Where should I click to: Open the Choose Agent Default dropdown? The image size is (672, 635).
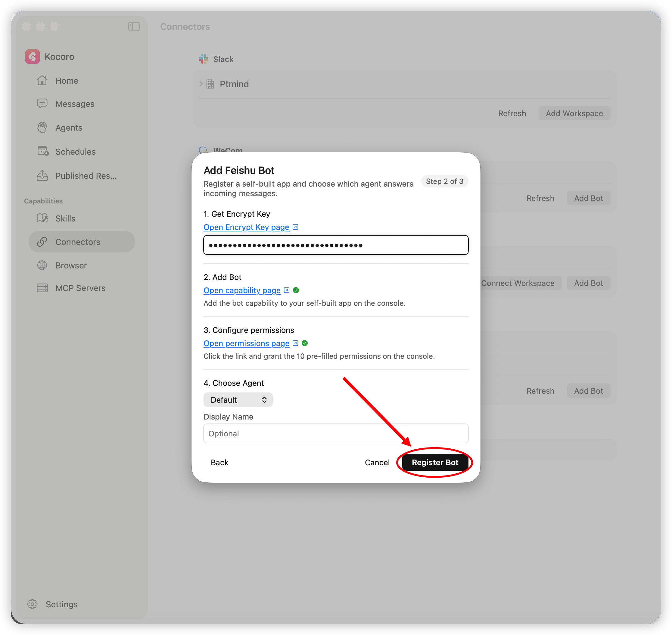238,400
